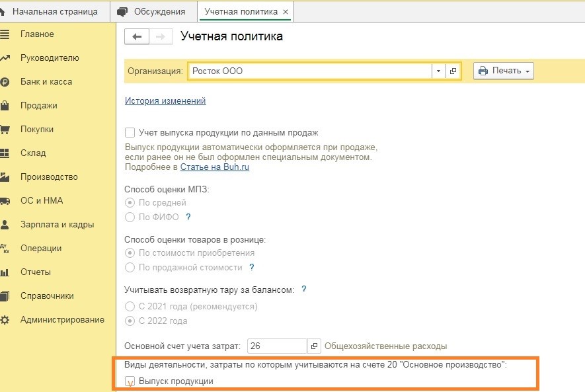The image size is (585, 392).
Task: Show help for По ФИФО option
Action: pos(188,217)
